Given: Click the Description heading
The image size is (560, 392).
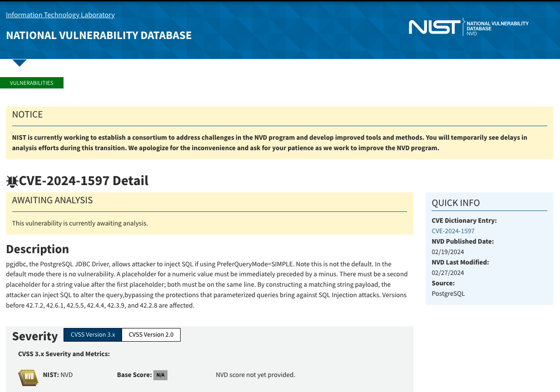Looking at the screenshot, I should pyautogui.click(x=37, y=249).
